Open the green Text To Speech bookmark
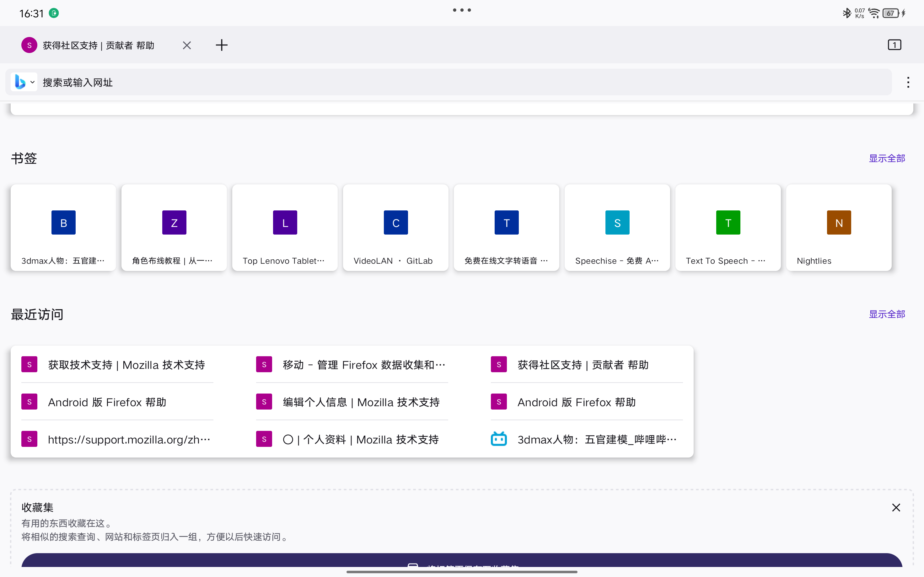The width and height of the screenshot is (924, 577). (728, 228)
